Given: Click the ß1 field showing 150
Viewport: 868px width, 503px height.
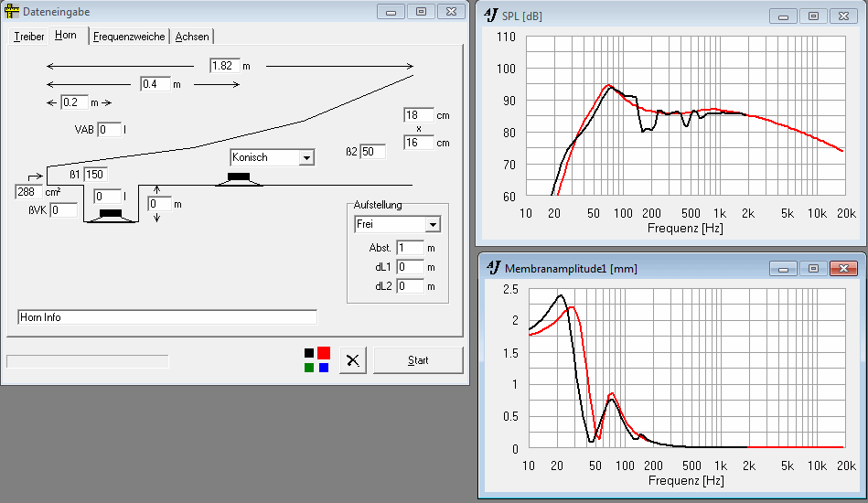Looking at the screenshot, I should click(95, 175).
